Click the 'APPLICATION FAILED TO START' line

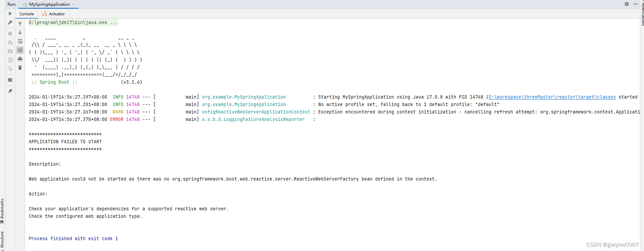pyautogui.click(x=65, y=142)
